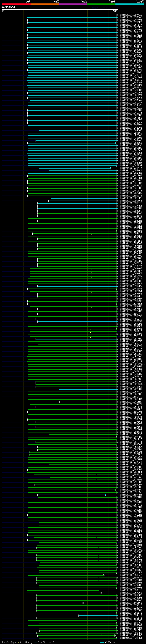Image resolution: width=146 pixels, height=644 pixels.
Task: Click the UniRef100_Q41086 label
Action: point(131,113)
